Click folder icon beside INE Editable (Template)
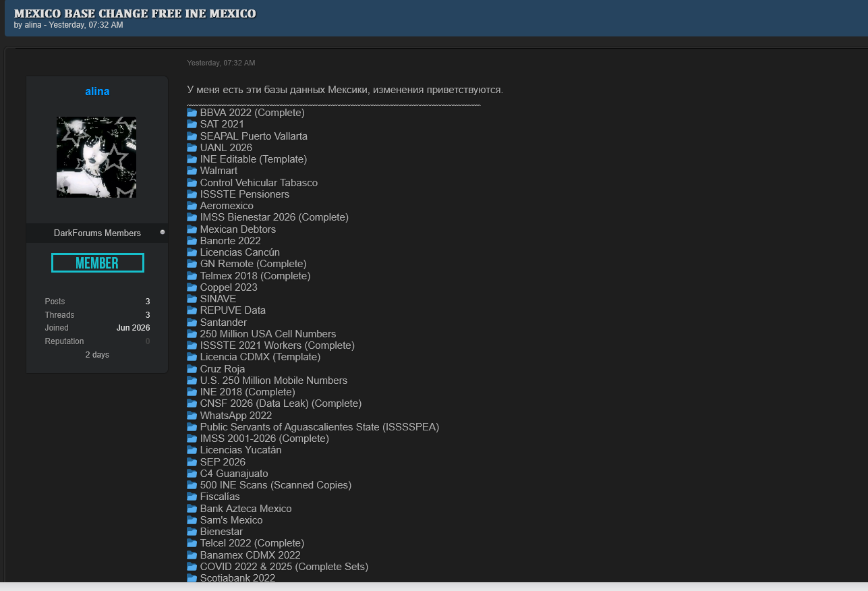Screen dimensions: 868x591 (192, 159)
